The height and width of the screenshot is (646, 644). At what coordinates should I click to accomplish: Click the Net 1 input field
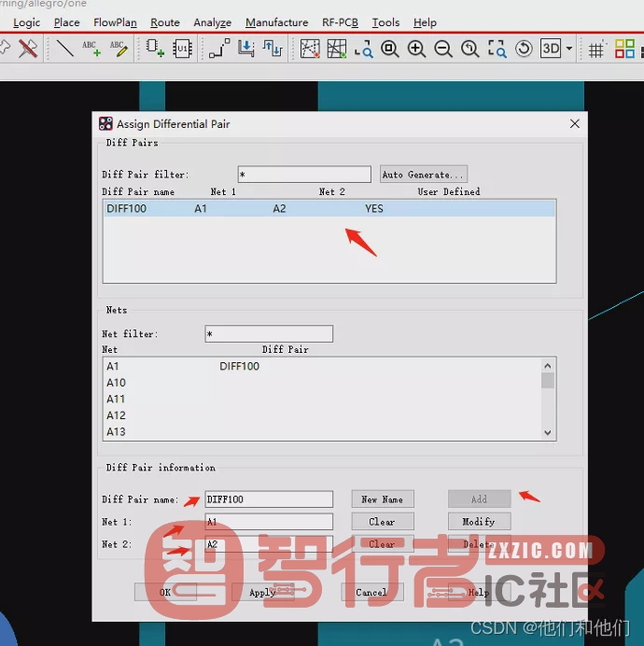[269, 521]
